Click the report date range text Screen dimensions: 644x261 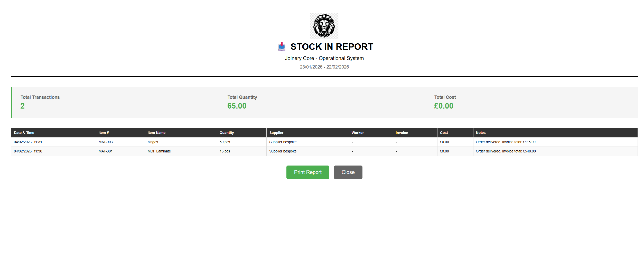click(x=324, y=67)
